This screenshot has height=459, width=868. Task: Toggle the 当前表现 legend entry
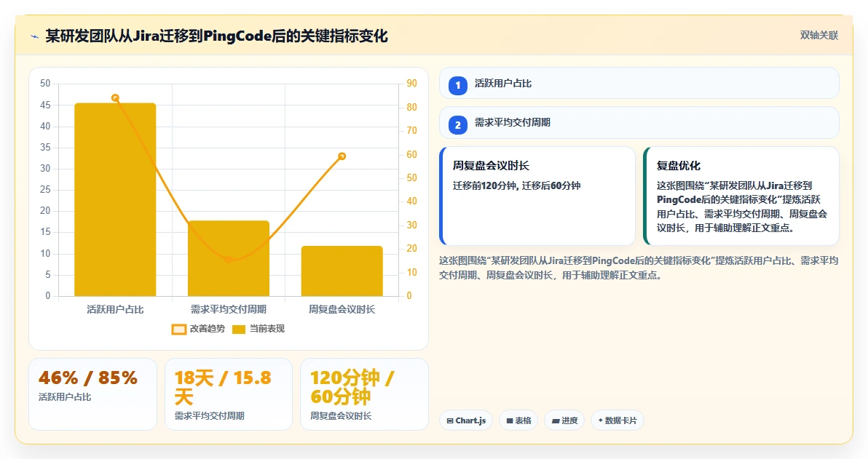(x=258, y=329)
